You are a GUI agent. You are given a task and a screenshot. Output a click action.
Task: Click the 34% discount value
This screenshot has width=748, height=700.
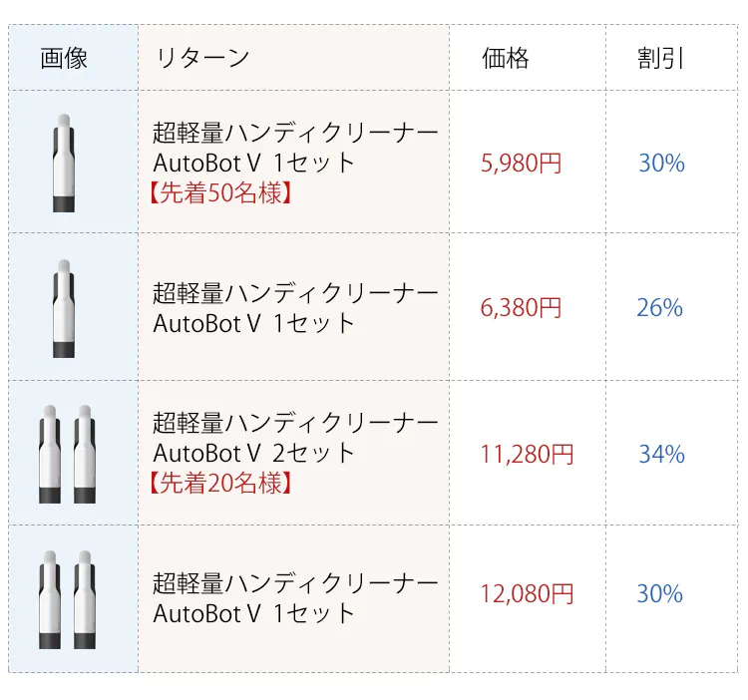tap(661, 455)
